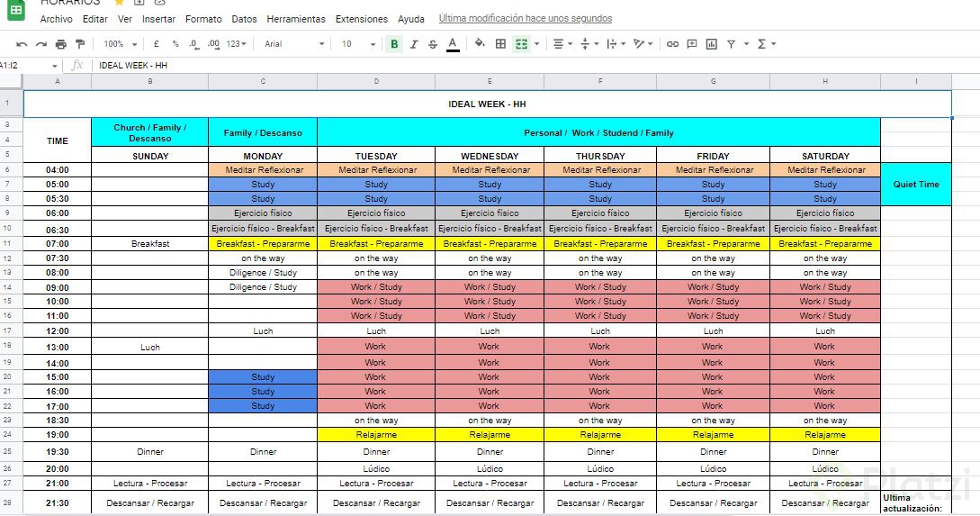This screenshot has width=980, height=516.
Task: Open the text color picker
Action: click(454, 44)
